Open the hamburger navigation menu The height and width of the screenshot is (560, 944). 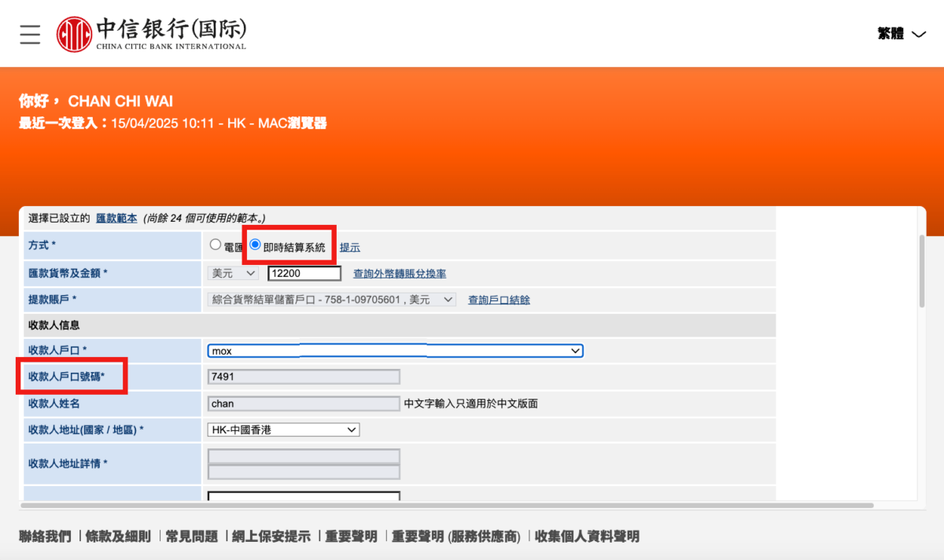coord(30,34)
